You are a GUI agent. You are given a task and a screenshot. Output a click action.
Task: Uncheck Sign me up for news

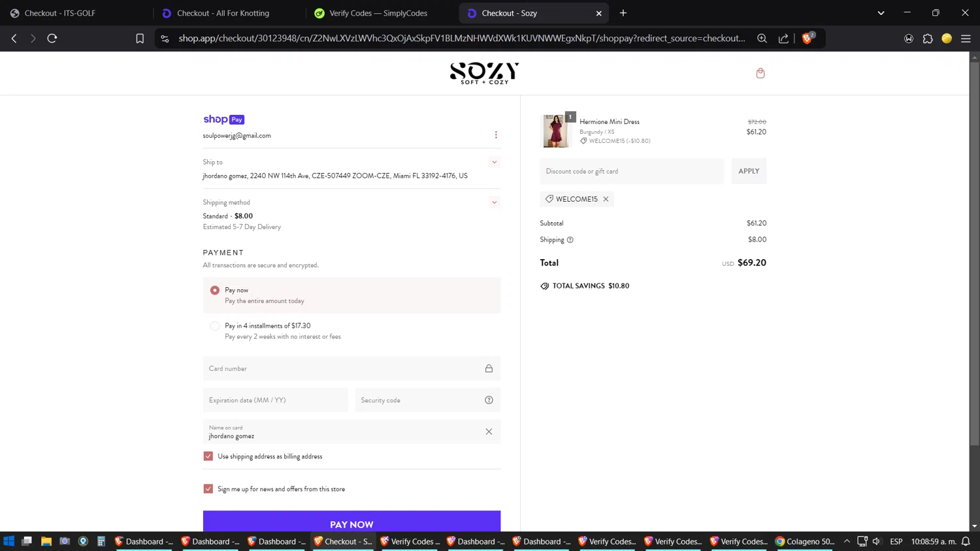208,489
